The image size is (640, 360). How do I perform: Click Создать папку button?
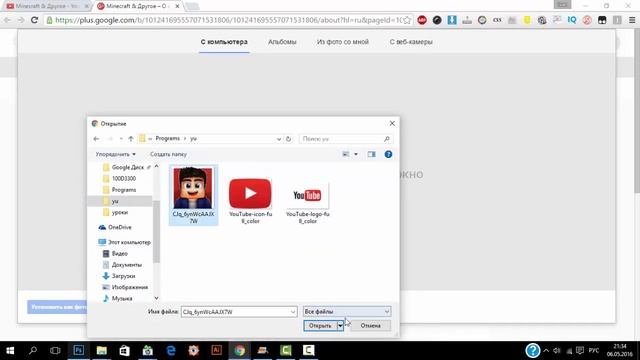[x=168, y=154]
